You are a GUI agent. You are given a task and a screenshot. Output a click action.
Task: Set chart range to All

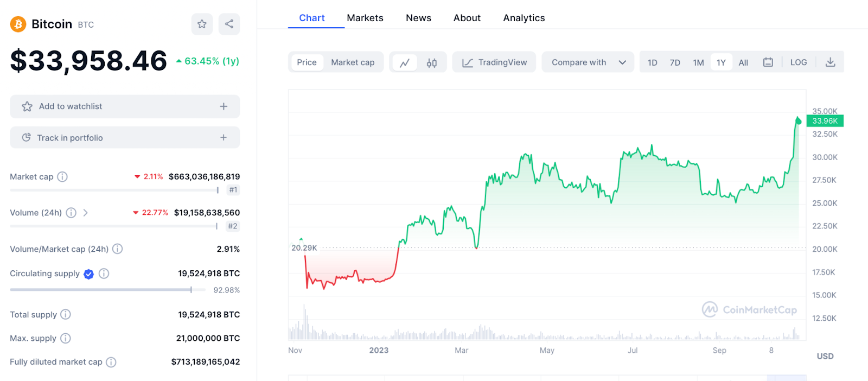tap(743, 62)
